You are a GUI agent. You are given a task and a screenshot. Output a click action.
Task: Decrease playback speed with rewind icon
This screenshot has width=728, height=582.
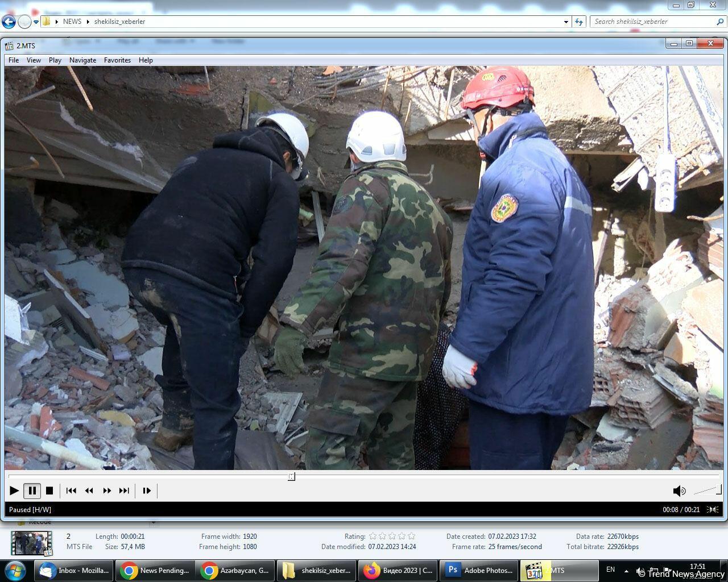[89, 490]
